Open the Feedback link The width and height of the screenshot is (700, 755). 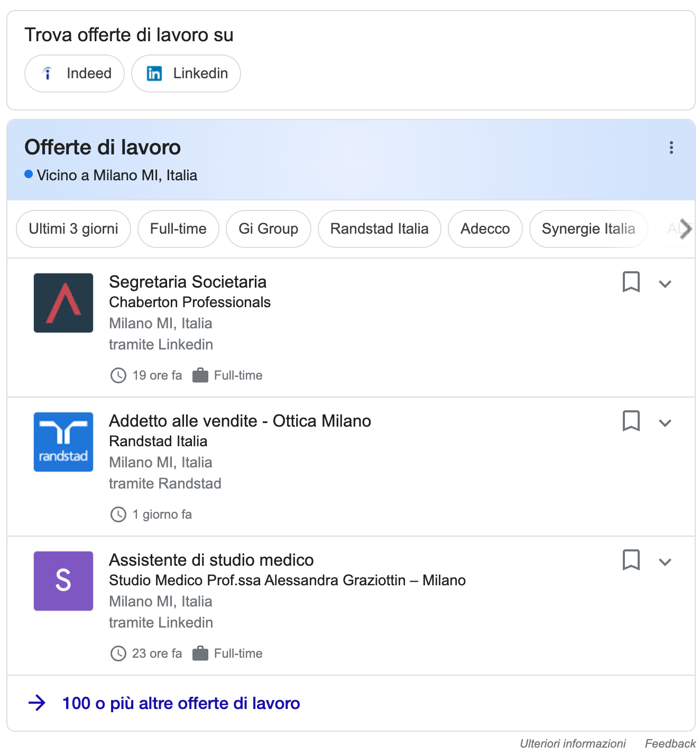click(x=670, y=743)
